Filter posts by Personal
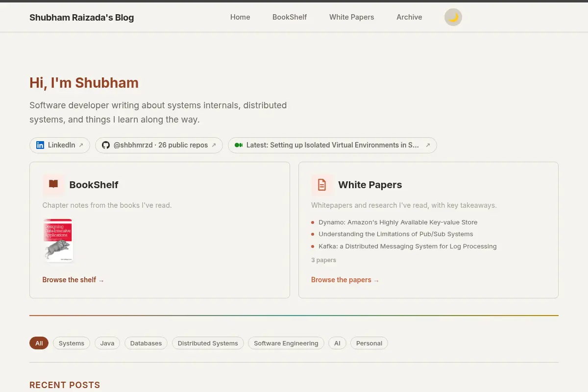This screenshot has width=588, height=392. (x=369, y=343)
